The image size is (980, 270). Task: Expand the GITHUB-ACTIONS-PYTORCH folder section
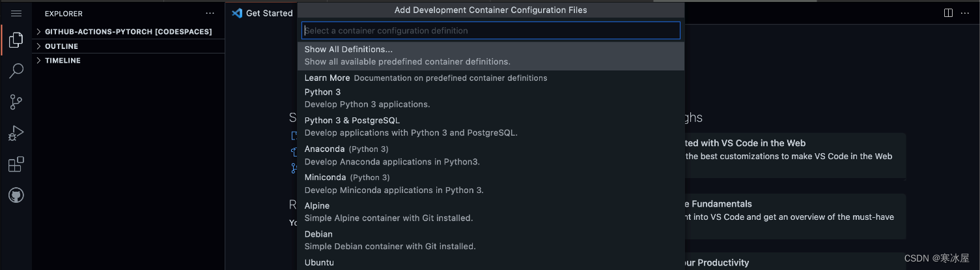pos(128,31)
